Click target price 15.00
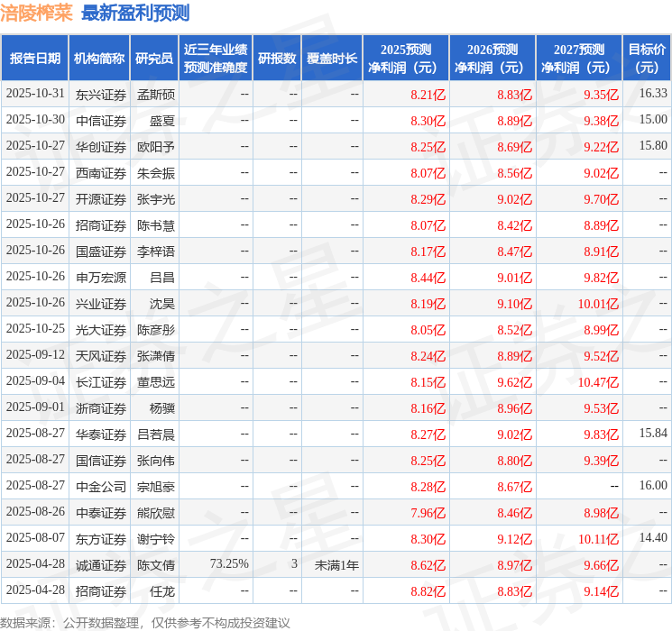 (653, 120)
